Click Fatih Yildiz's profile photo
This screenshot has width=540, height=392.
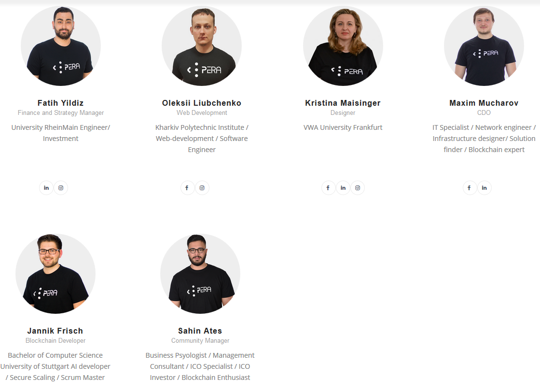[61, 46]
